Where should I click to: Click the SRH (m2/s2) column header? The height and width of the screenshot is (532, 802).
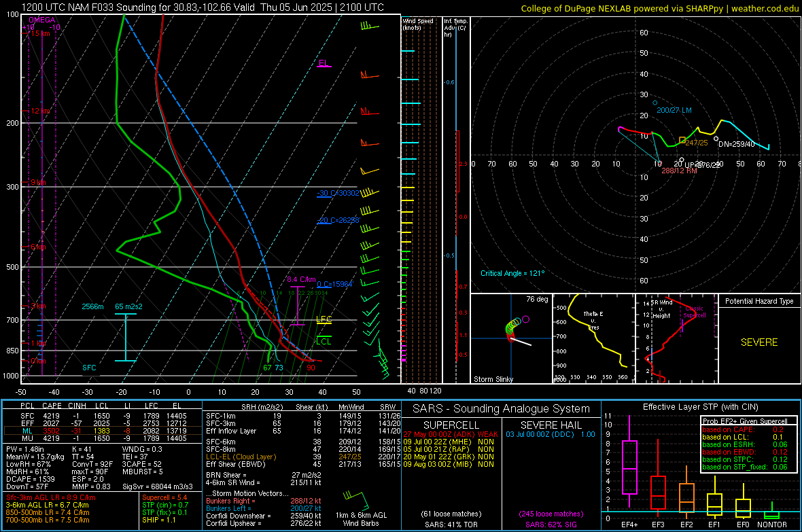(x=262, y=407)
